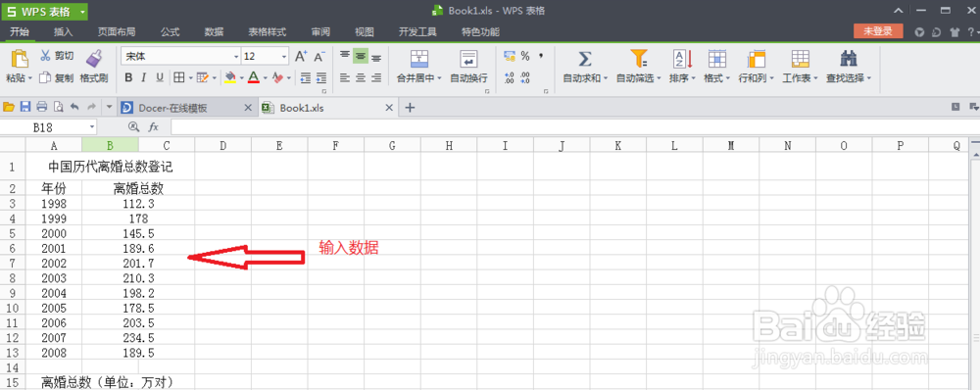Viewport: 980px width, 390px height.
Task: Select column D header
Action: pyautogui.click(x=223, y=146)
